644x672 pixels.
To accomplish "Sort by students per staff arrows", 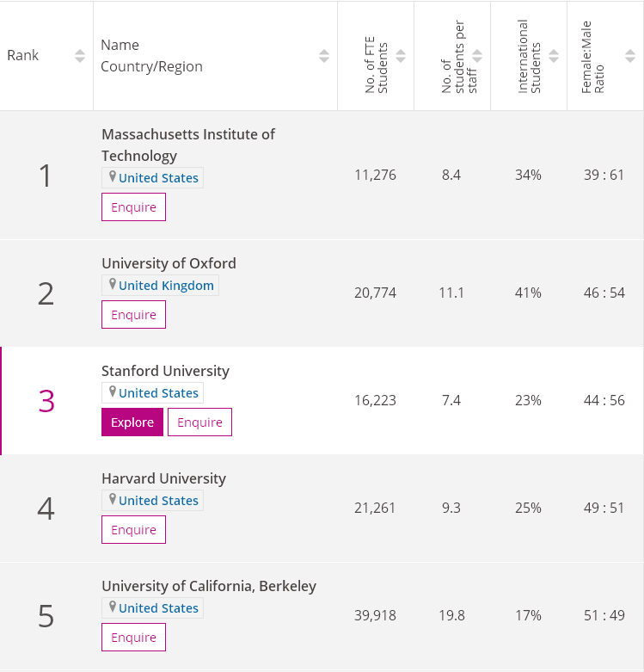I will coord(477,56).
